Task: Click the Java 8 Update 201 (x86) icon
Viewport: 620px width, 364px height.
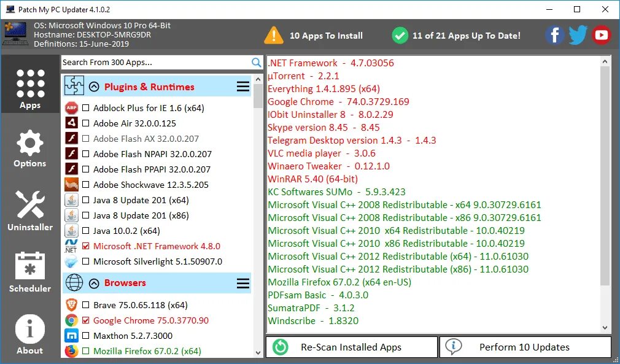Action: (x=72, y=215)
